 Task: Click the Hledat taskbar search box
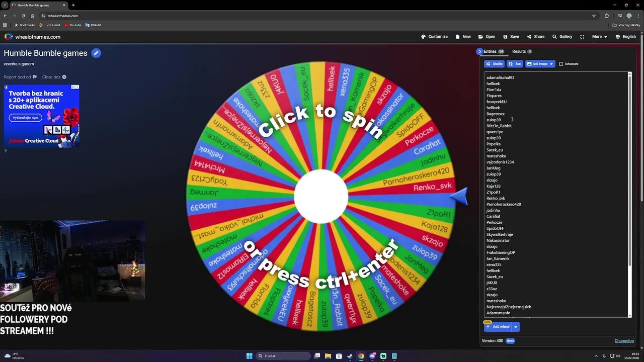point(283,356)
